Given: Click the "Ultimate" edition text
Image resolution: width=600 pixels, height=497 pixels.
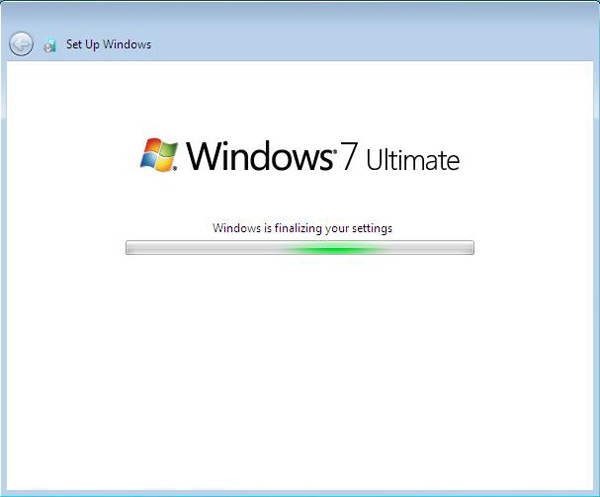Looking at the screenshot, I should [413, 160].
